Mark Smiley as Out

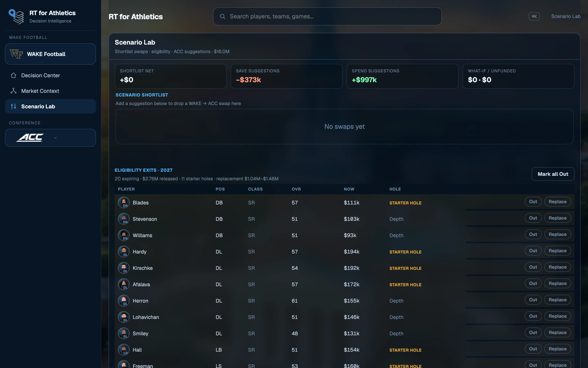coord(533,332)
